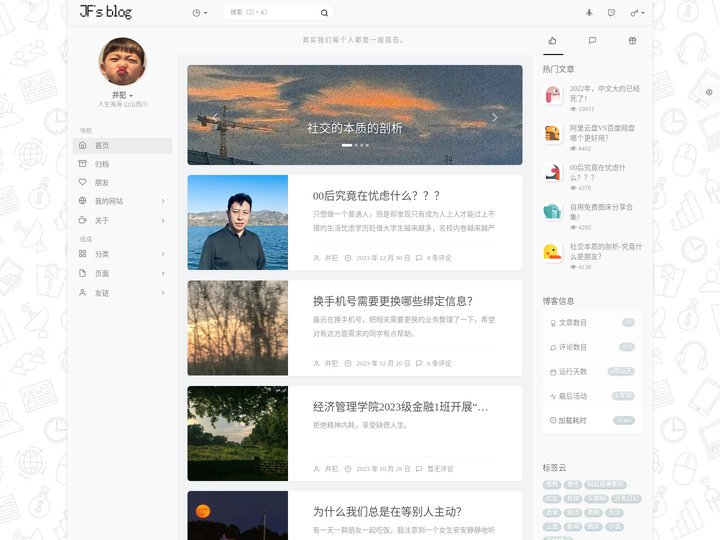720x540 pixels.
Task: Click 文章数目 row in blog info
Action: click(592, 323)
